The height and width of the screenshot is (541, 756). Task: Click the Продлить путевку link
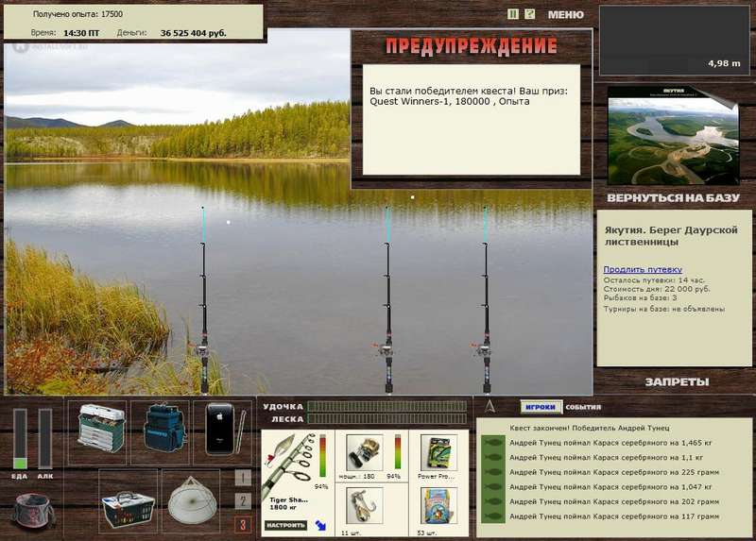pos(643,269)
